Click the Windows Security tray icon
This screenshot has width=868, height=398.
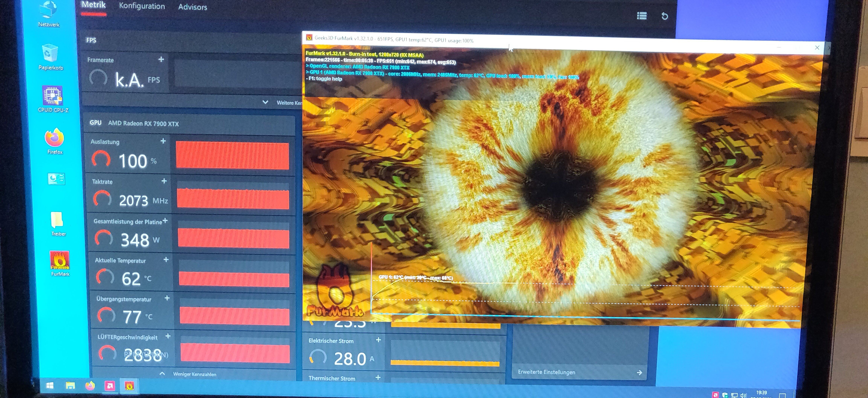click(725, 395)
